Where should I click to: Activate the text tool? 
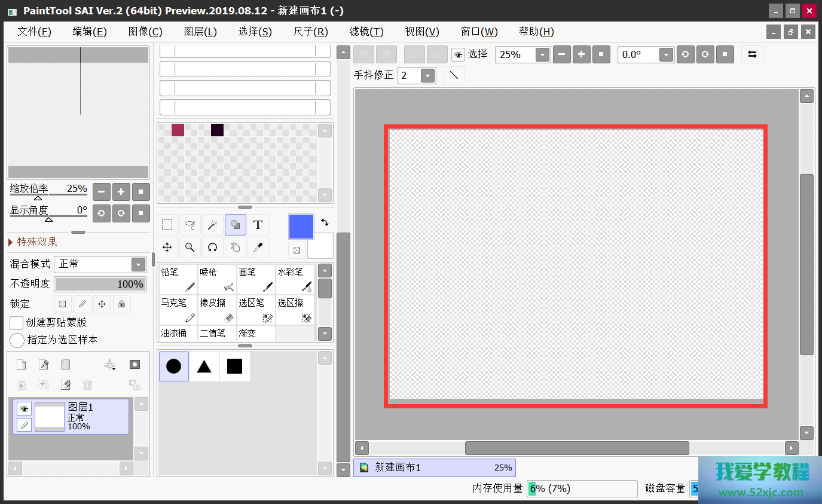258,225
